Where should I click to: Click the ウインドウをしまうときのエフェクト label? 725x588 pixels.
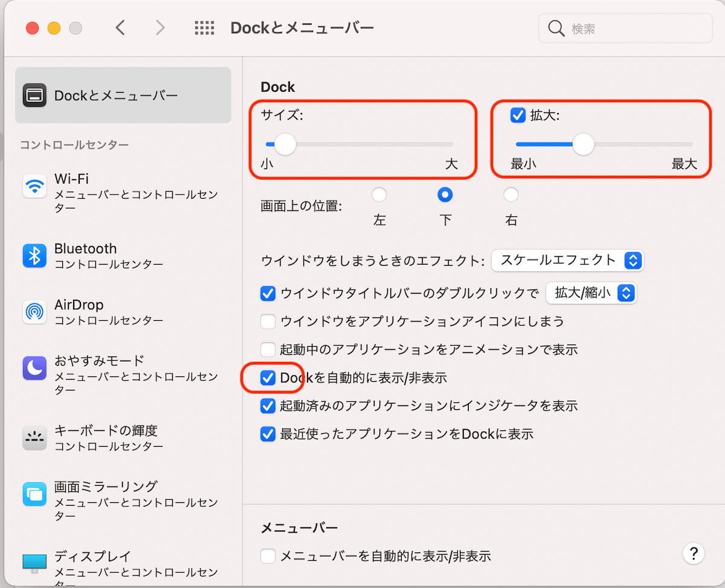(x=373, y=261)
